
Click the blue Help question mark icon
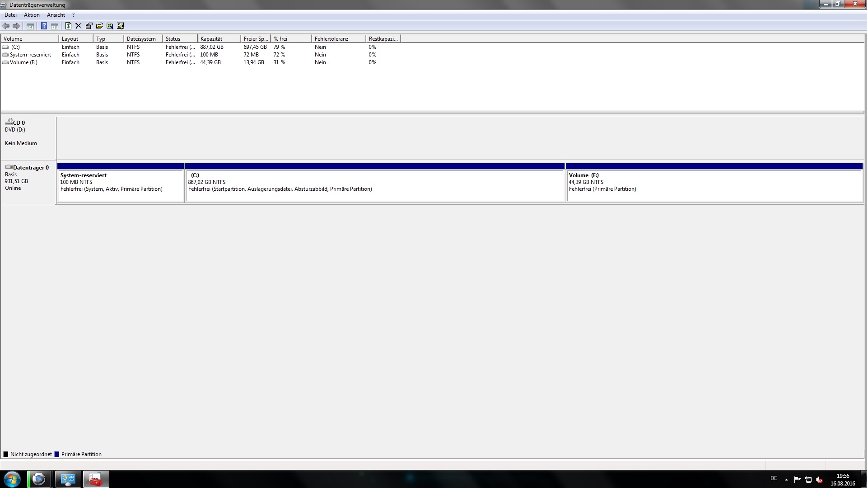[x=44, y=26]
